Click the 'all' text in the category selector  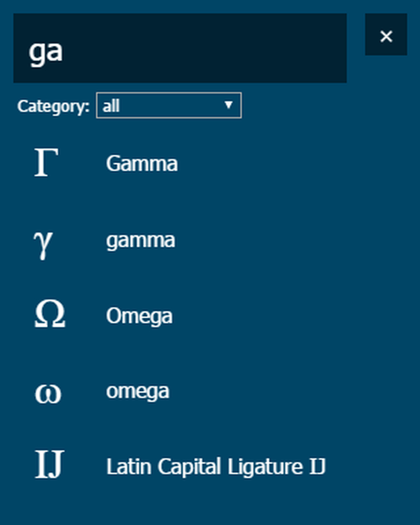(x=111, y=106)
